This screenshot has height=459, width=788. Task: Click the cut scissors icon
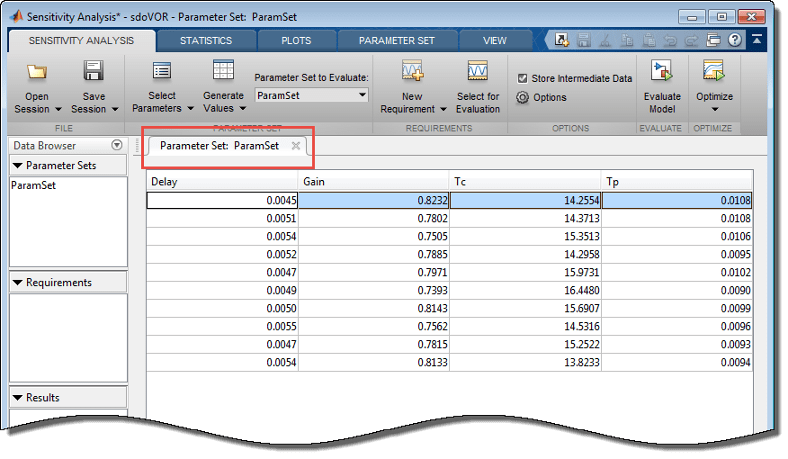click(x=605, y=40)
